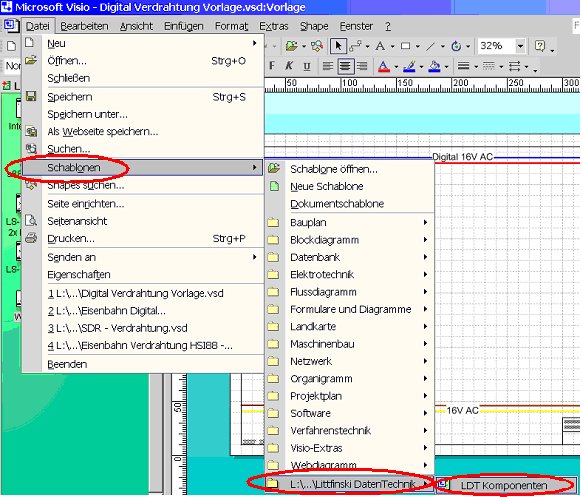Choose Speichern in Datei menu
This screenshot has width=582, height=497.
pos(143,97)
